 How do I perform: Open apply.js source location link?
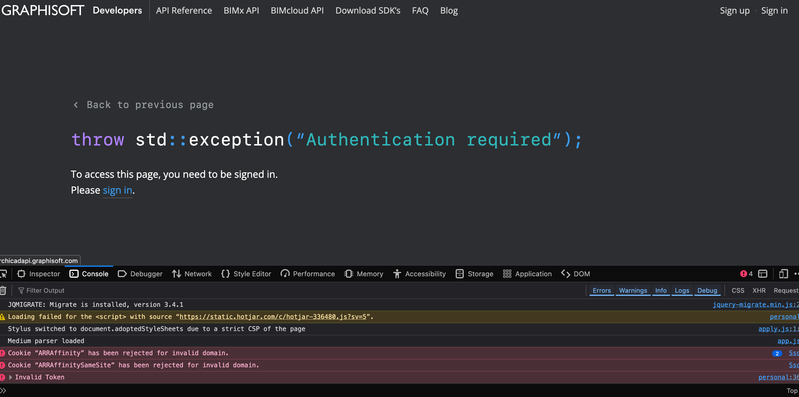pyautogui.click(x=779, y=329)
